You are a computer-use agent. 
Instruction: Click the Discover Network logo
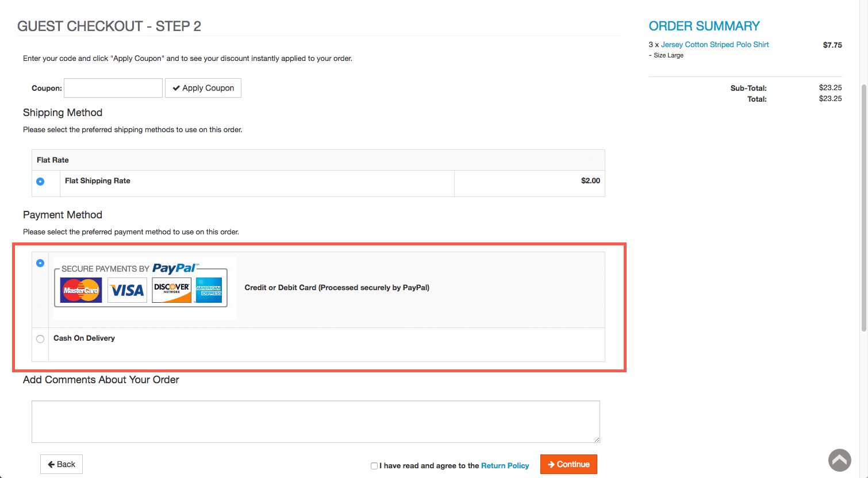pyautogui.click(x=171, y=290)
